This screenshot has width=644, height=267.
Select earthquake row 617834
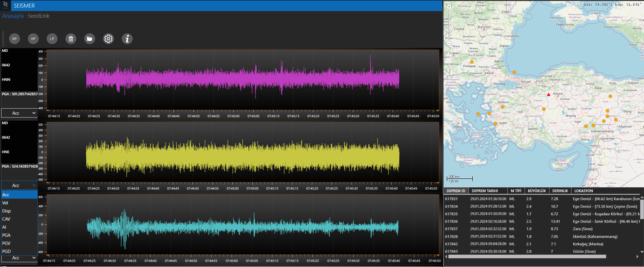coord(542,206)
